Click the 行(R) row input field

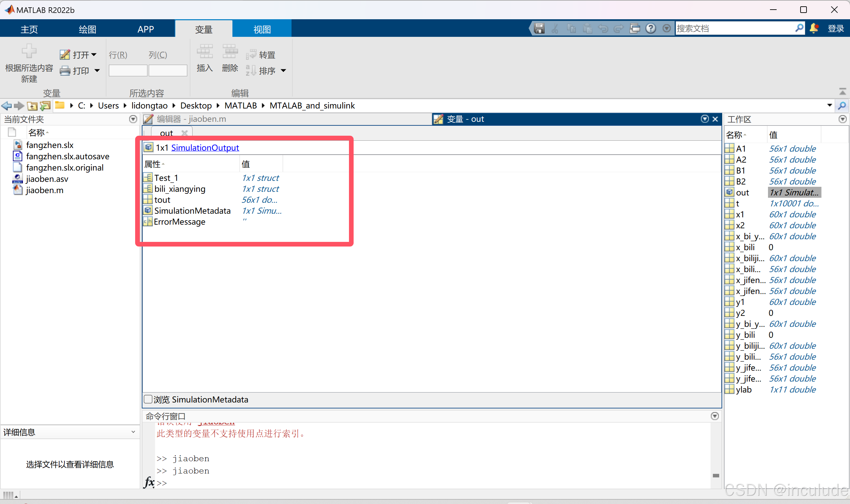128,71
